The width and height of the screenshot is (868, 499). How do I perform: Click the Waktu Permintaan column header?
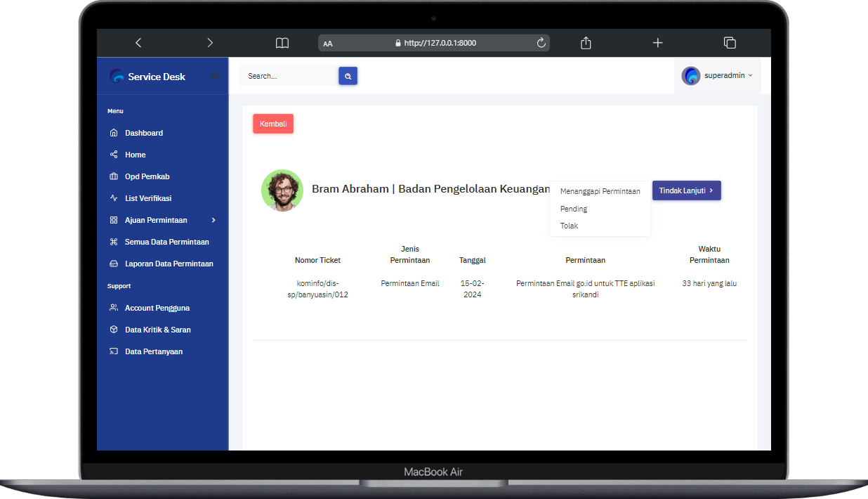[x=709, y=254]
